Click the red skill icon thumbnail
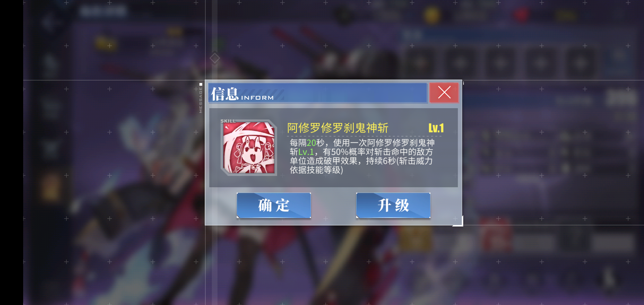 tap(249, 148)
